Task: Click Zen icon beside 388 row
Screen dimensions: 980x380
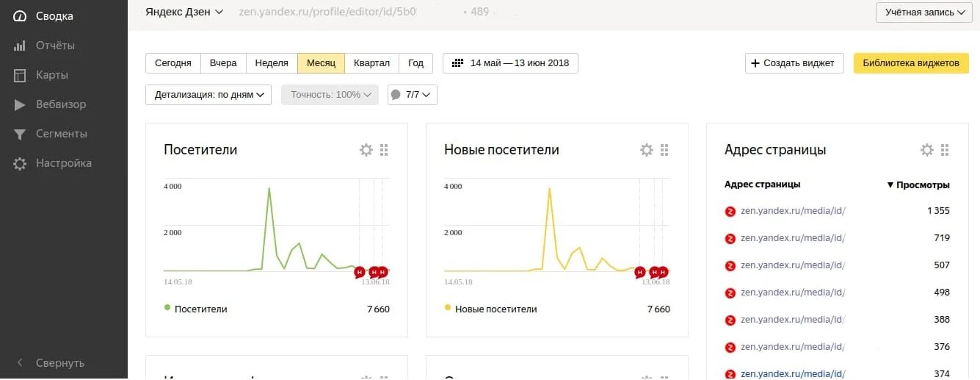Action: 730,320
